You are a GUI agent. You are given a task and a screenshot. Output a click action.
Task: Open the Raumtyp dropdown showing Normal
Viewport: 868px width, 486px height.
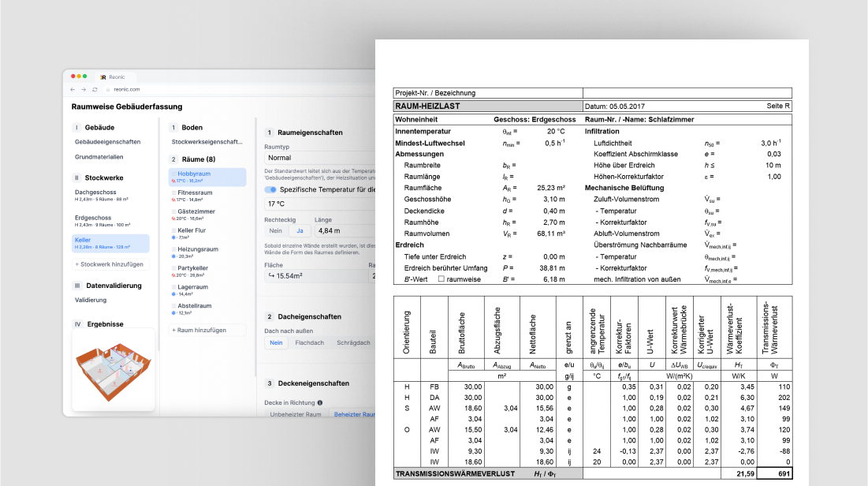pyautogui.click(x=319, y=158)
